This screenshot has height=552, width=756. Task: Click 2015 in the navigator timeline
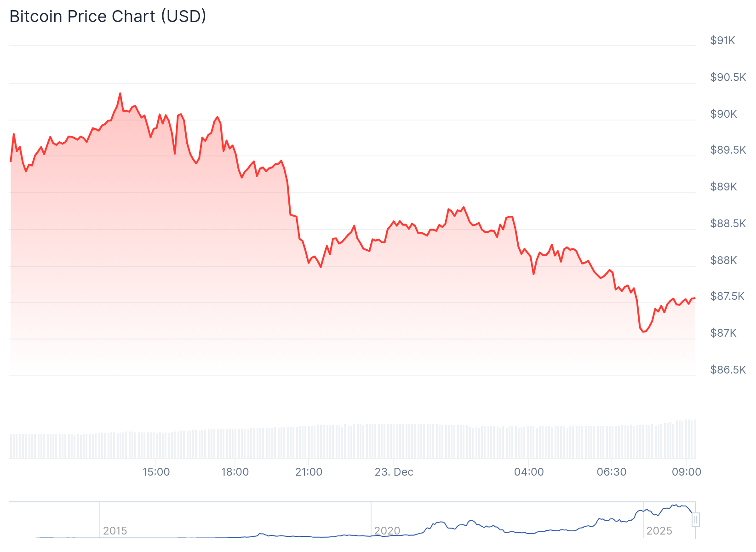(115, 531)
